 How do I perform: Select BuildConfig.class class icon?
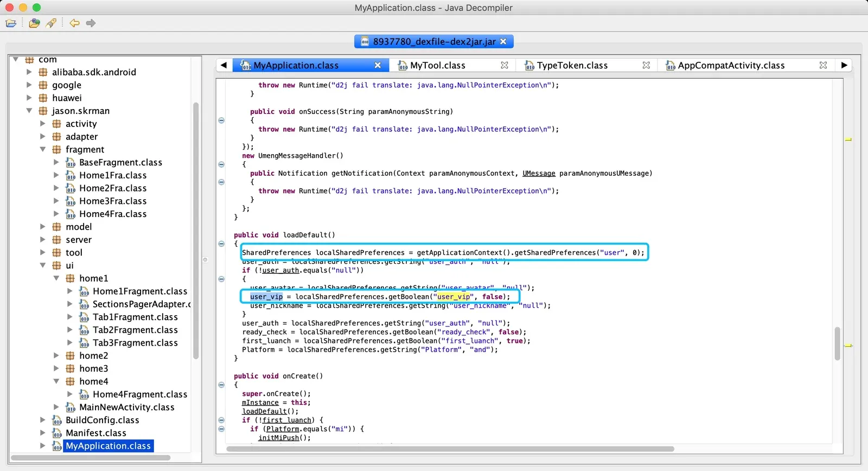click(57, 420)
